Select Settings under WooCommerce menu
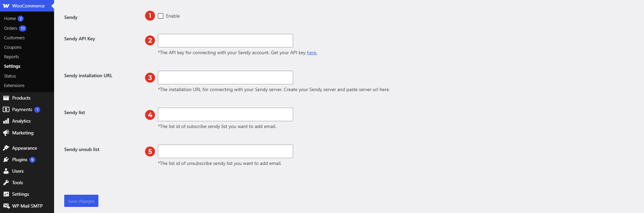This screenshot has height=213, width=644. tap(12, 66)
